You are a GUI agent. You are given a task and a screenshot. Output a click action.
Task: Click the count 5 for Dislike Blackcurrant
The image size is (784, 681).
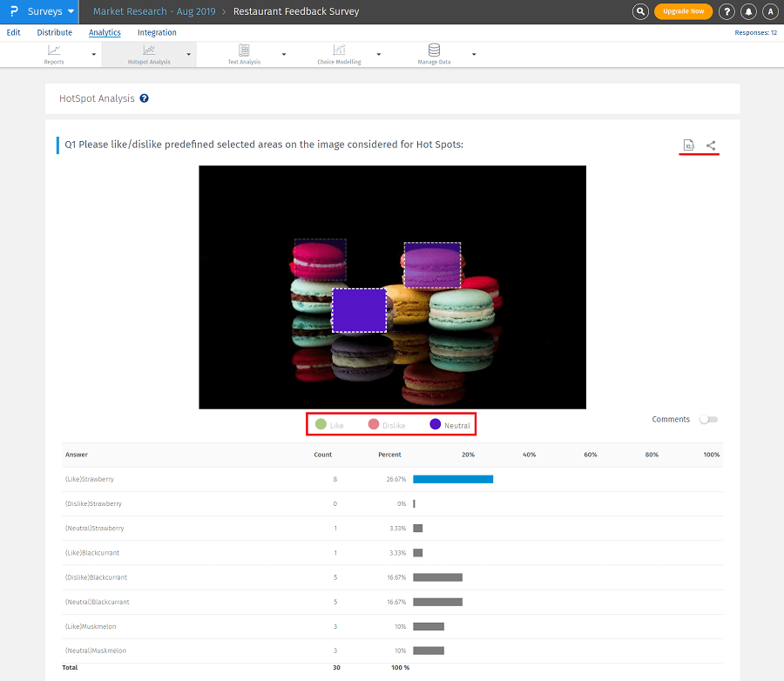coord(335,577)
